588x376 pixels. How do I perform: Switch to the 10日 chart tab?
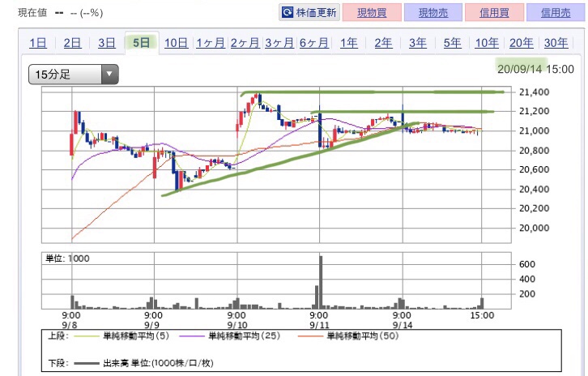point(177,43)
